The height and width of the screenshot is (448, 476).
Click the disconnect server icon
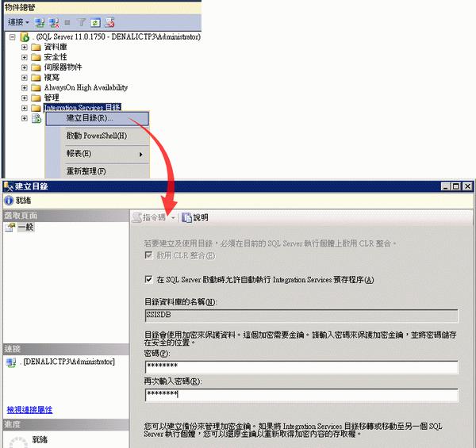[x=54, y=22]
